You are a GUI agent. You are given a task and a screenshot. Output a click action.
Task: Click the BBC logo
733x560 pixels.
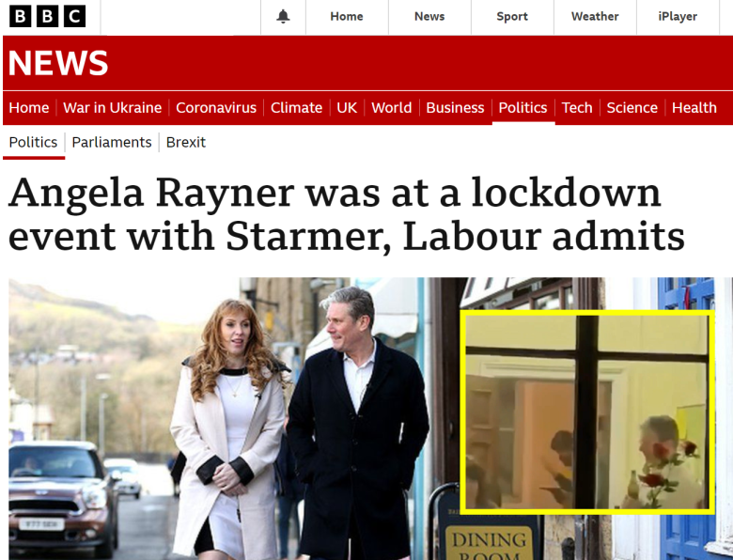click(47, 16)
